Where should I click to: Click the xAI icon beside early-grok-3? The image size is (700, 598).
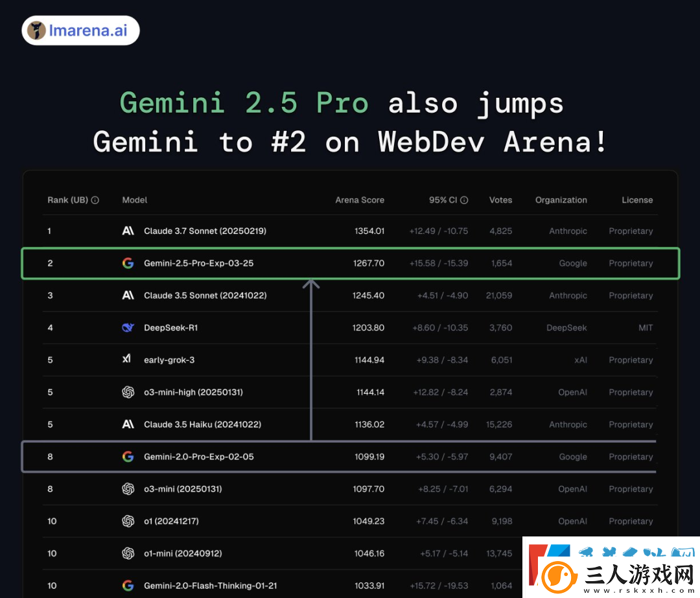pyautogui.click(x=127, y=359)
